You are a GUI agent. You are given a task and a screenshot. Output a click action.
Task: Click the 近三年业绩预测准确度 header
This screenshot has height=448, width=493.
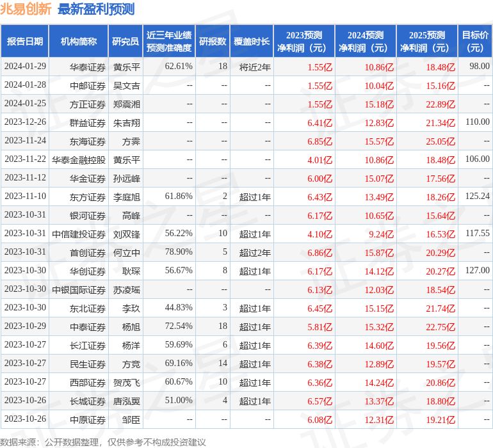coord(169,41)
